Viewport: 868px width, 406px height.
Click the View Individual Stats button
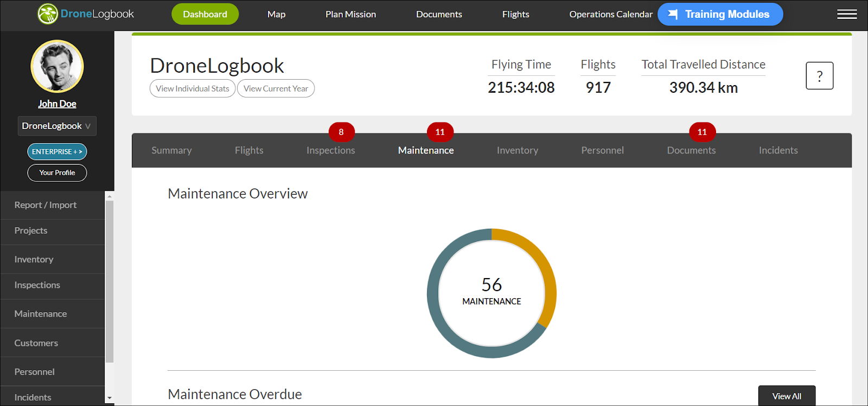pos(193,88)
